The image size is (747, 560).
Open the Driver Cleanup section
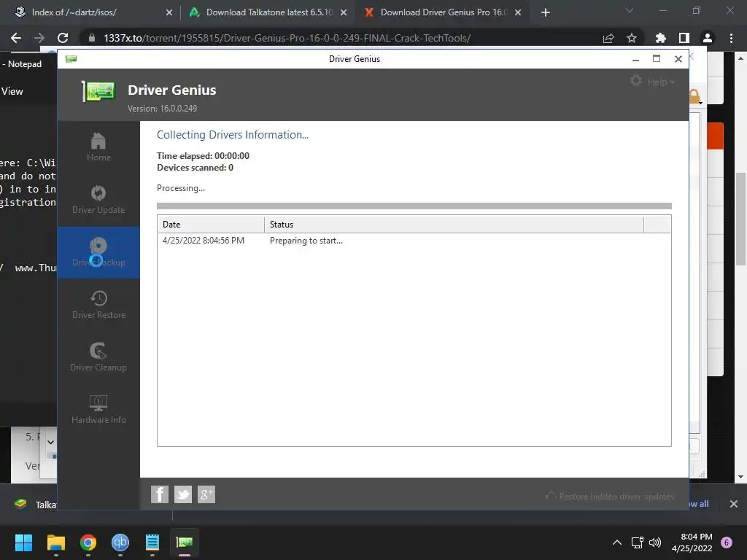pos(98,357)
